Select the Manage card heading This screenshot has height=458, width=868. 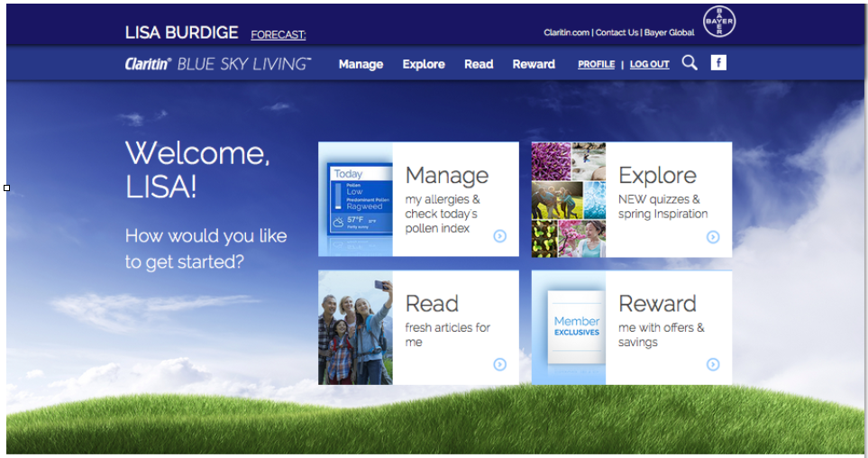click(x=447, y=176)
